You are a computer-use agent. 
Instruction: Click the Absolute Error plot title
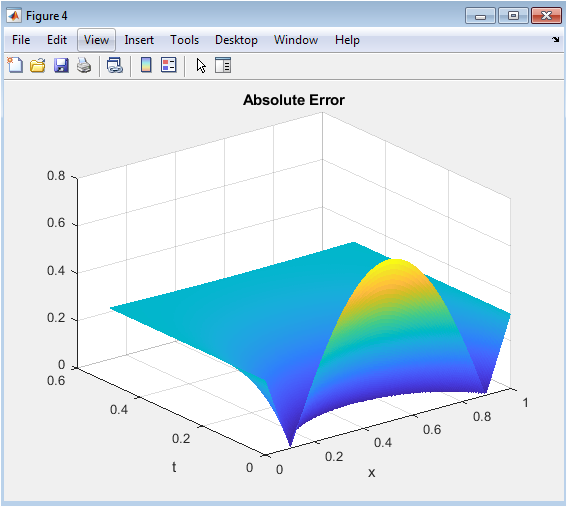pos(294,100)
